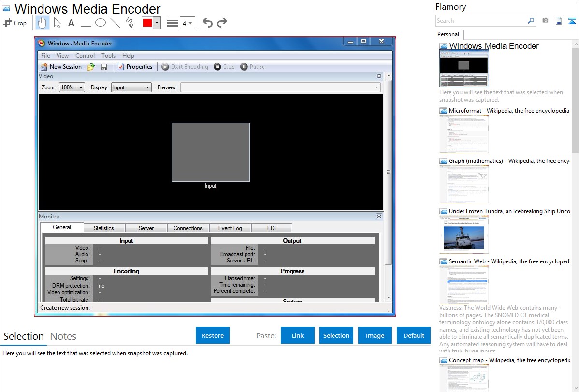Switch to the Notes tab
This screenshot has width=579, height=392.
[63, 336]
